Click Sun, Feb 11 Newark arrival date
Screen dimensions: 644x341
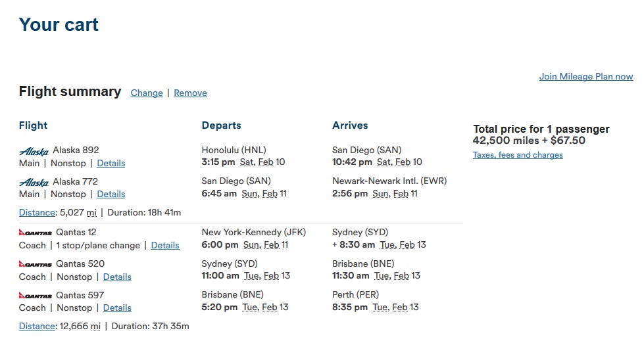pyautogui.click(x=395, y=193)
